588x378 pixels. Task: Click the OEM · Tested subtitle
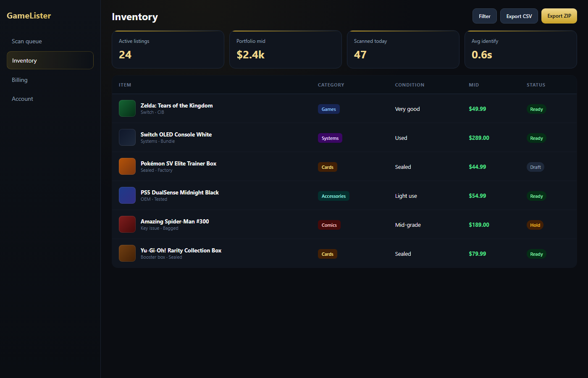(154, 199)
